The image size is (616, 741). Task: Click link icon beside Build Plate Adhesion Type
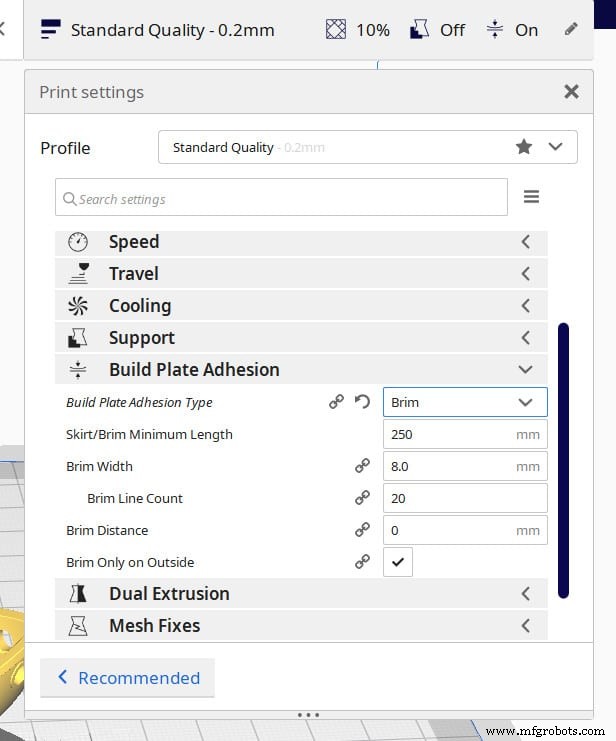[337, 402]
